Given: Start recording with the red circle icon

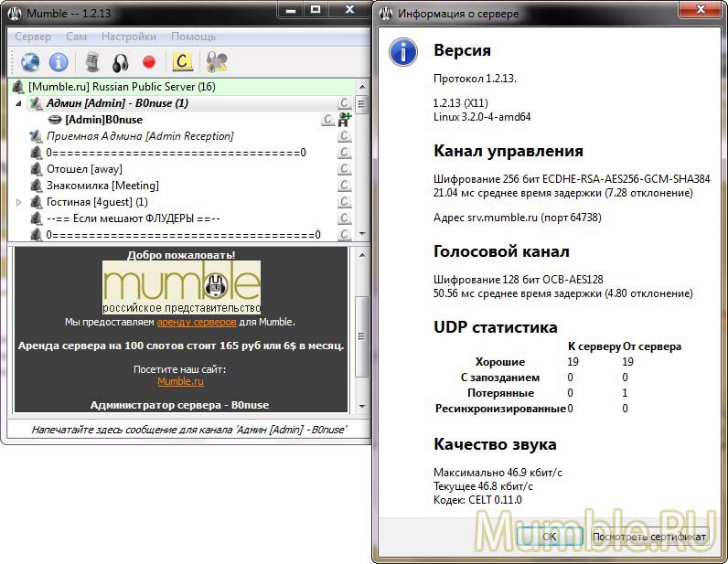Looking at the screenshot, I should pos(149,62).
